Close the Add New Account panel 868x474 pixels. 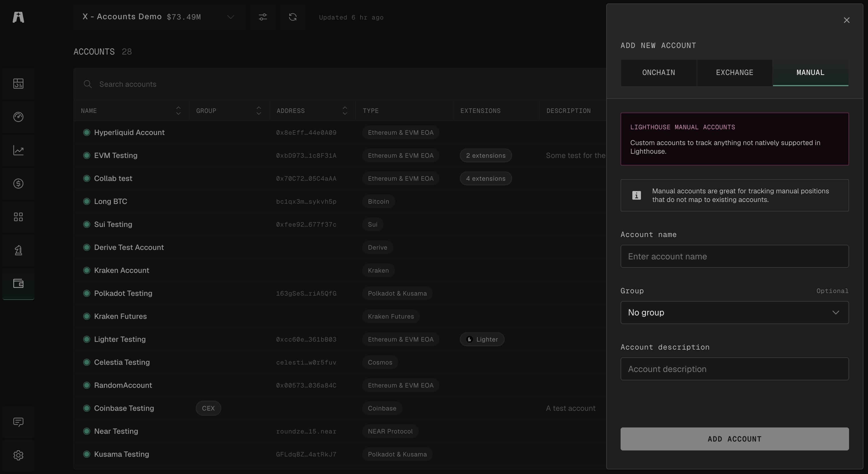point(846,20)
